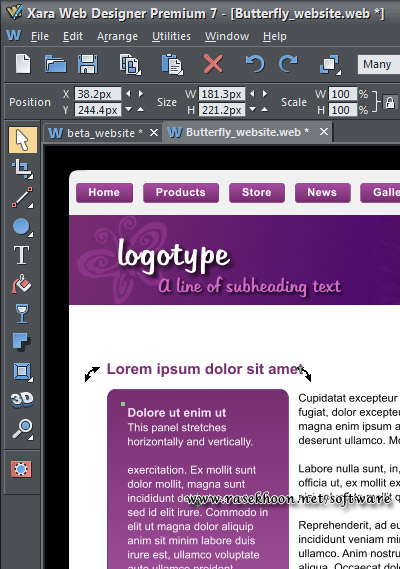Screen dimensions: 400x569
Task: Click the Scale height percent field
Action: coord(343,110)
